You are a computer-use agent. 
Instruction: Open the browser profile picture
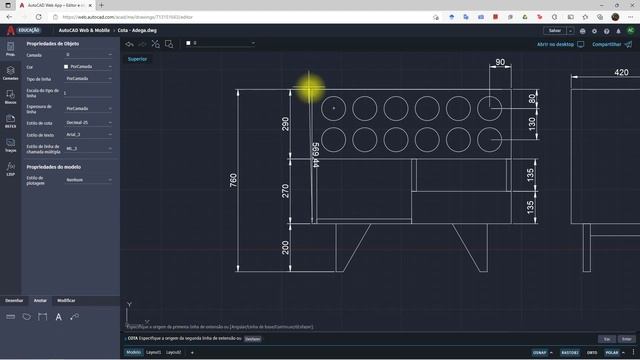click(616, 17)
